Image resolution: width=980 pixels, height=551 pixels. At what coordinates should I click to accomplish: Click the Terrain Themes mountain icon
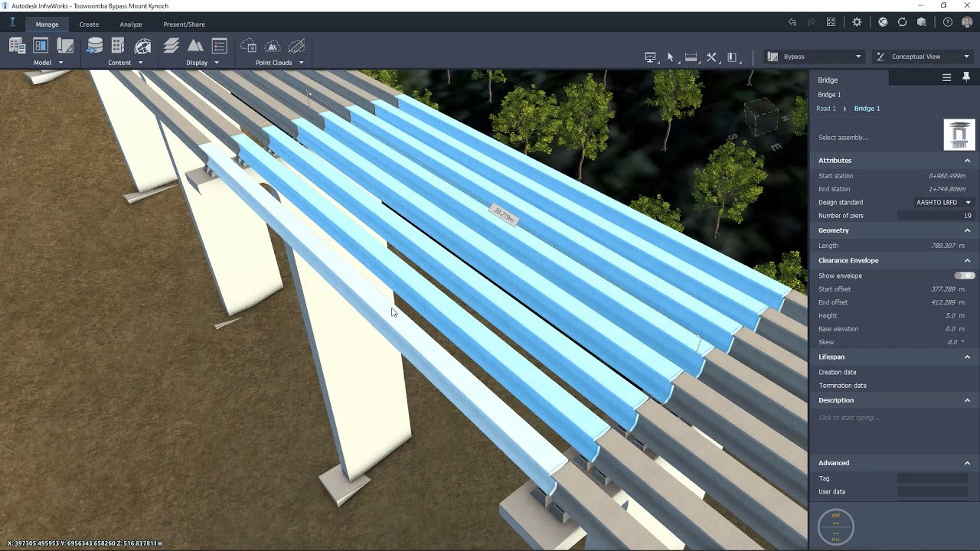click(195, 46)
